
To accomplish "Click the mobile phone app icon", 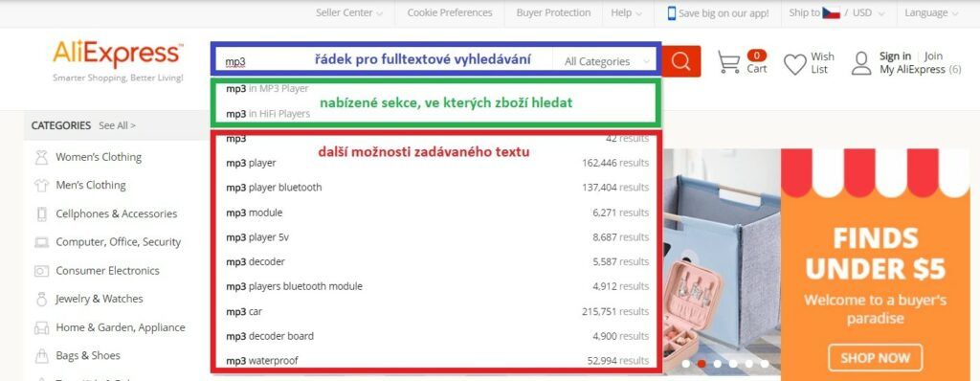I will [x=672, y=13].
